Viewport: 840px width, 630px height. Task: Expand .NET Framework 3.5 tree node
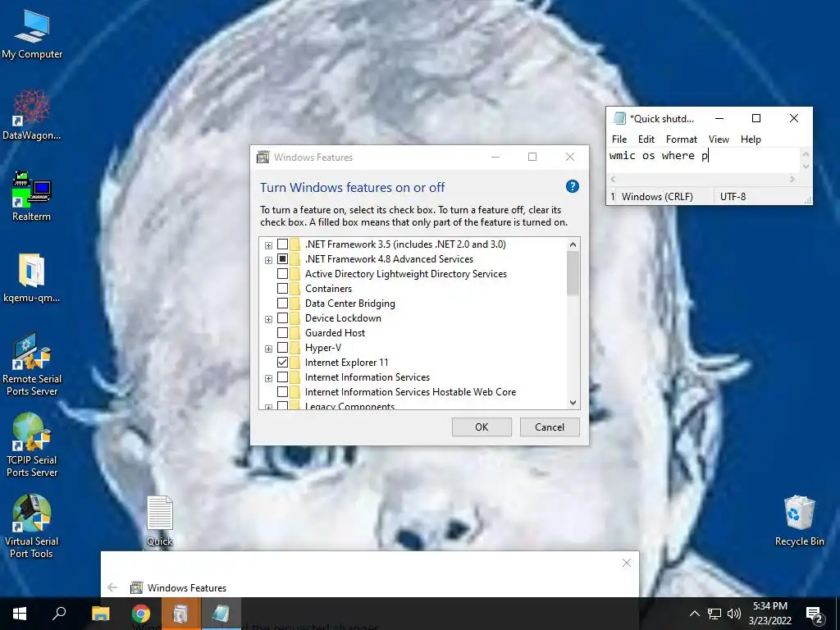point(268,245)
